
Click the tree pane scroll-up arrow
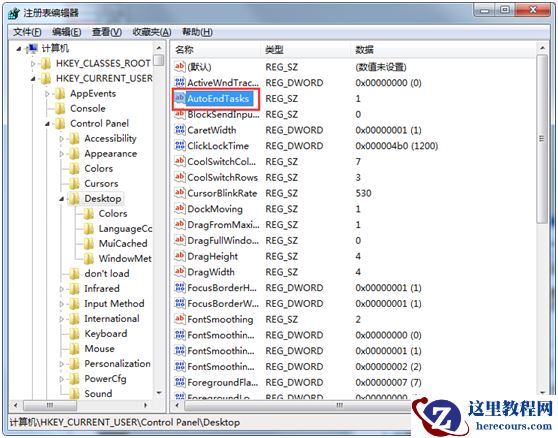point(159,48)
